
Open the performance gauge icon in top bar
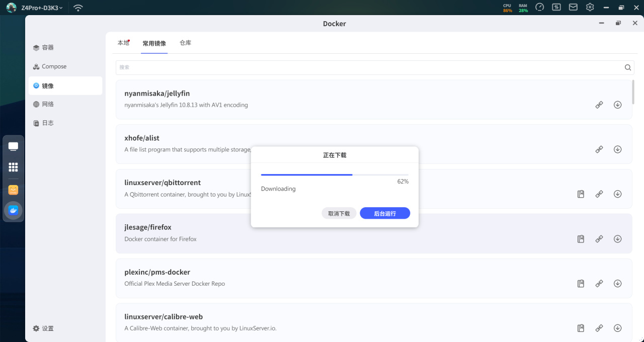tap(540, 7)
